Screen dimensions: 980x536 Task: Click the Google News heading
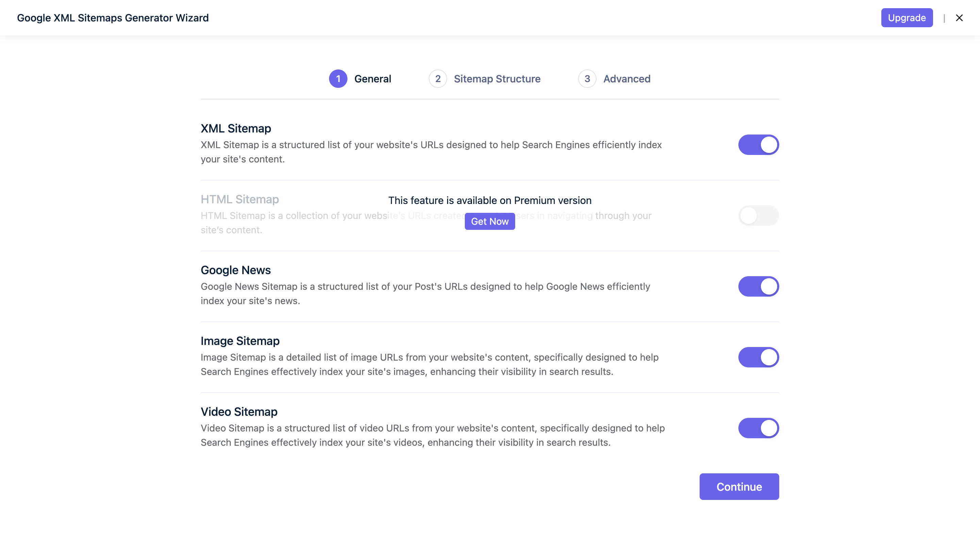click(235, 270)
